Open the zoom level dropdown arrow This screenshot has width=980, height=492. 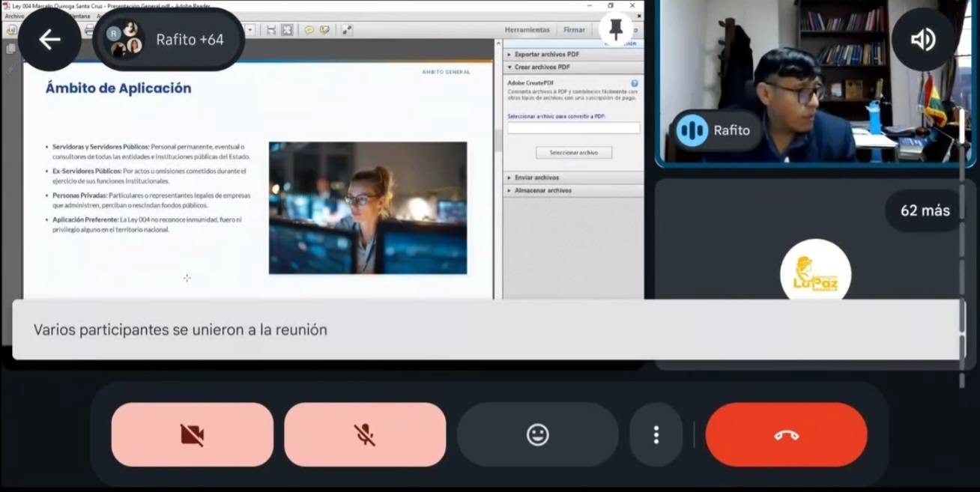tap(250, 30)
